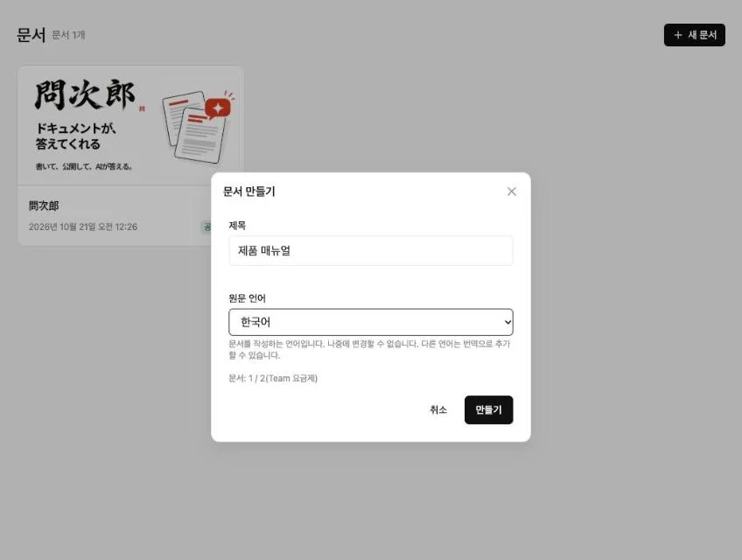Click the 만들기 button
Viewport: 742px width, 560px height.
click(x=488, y=410)
